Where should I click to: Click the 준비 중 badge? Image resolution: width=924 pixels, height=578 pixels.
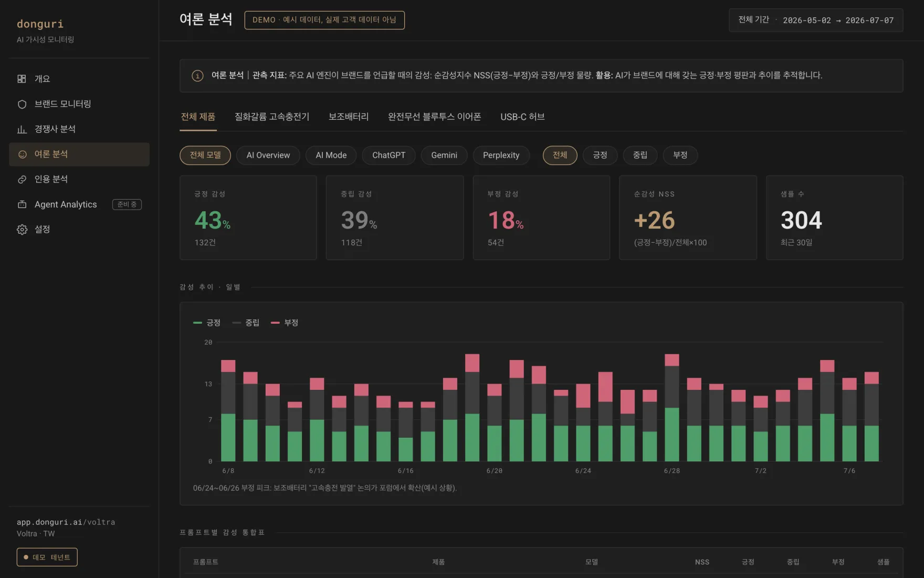pos(127,204)
